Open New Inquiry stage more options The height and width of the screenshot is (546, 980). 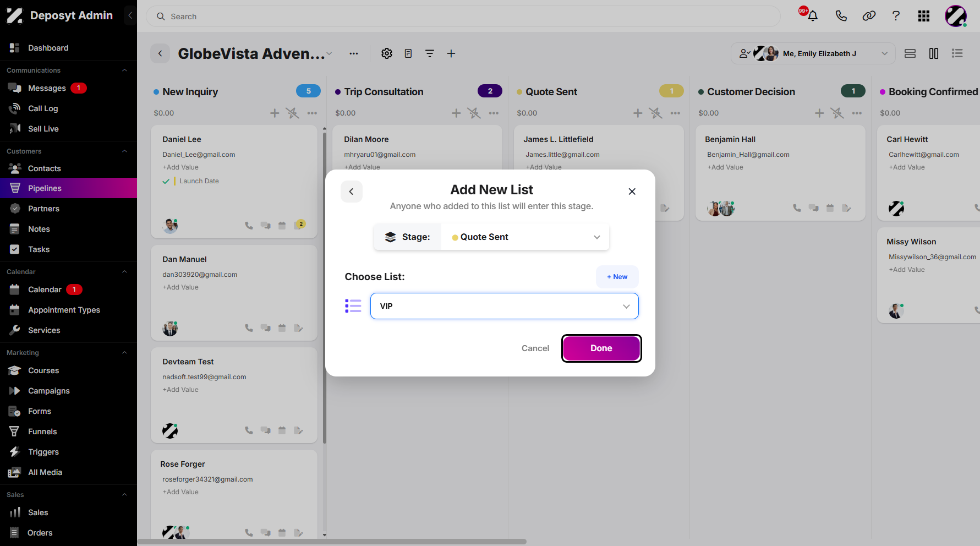coord(312,113)
